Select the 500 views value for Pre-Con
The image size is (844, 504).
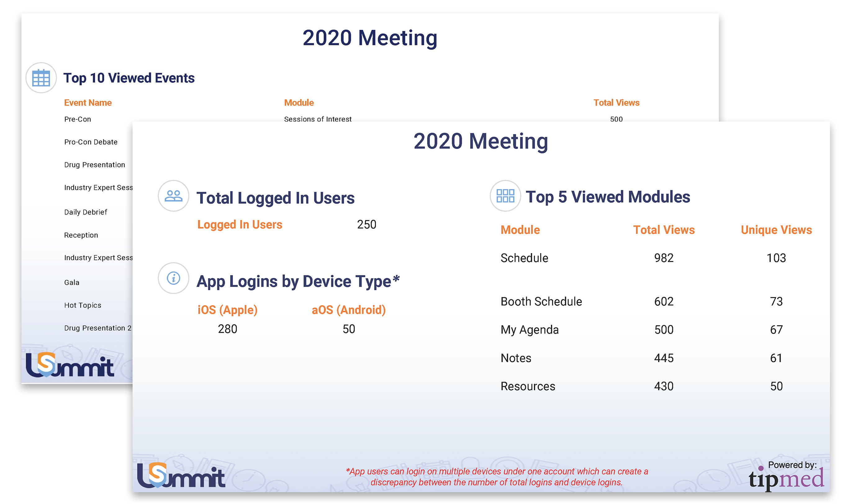(616, 119)
